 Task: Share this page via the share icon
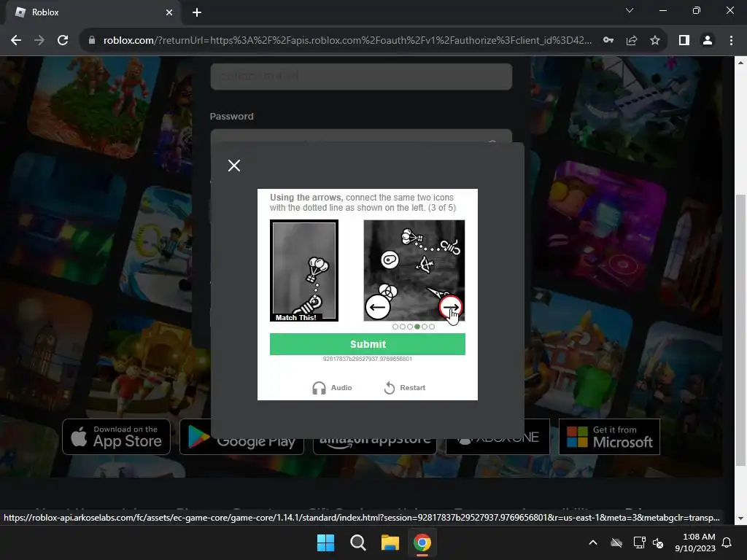point(632,41)
